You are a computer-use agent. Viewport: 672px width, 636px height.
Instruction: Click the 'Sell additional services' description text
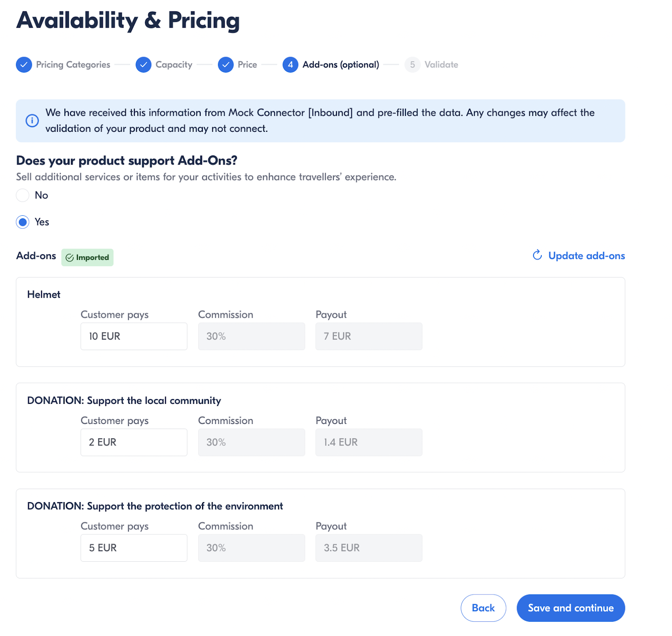point(206,177)
